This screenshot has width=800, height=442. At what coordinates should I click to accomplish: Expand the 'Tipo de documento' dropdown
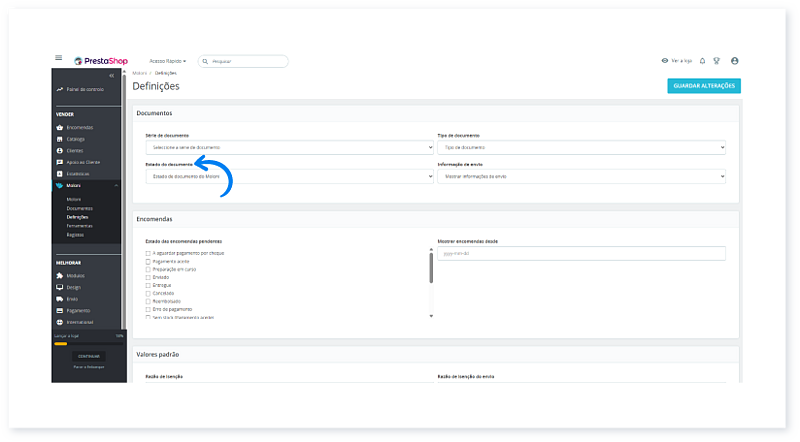(x=581, y=147)
